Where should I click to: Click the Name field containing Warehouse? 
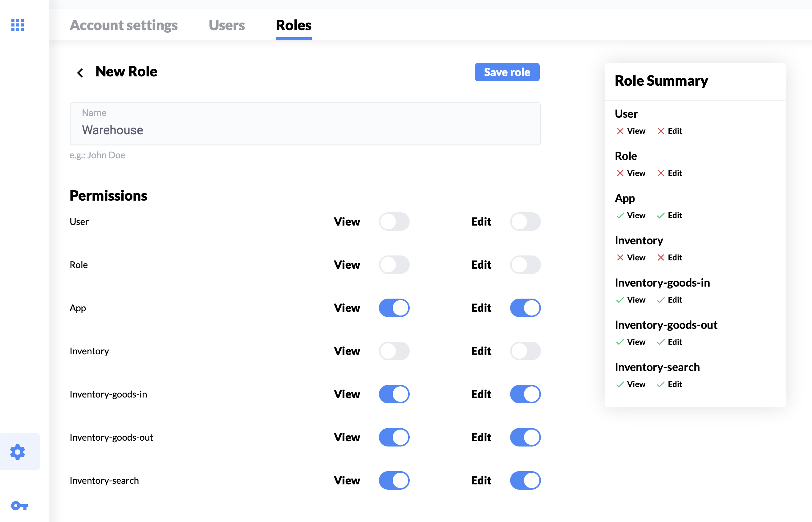(305, 130)
